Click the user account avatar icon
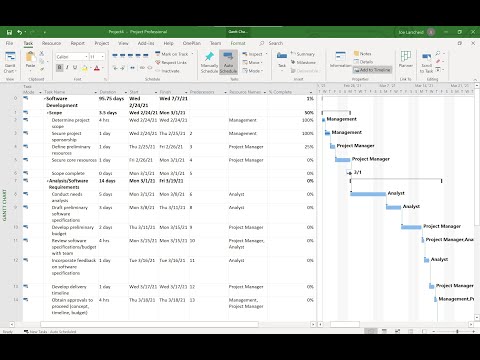This screenshot has height=360, width=480. (x=431, y=32)
